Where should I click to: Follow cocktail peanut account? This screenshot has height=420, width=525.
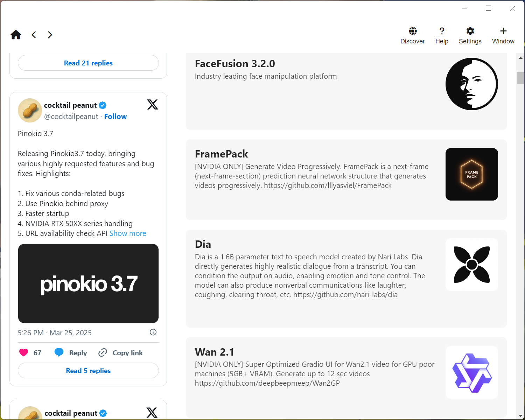pyautogui.click(x=115, y=117)
